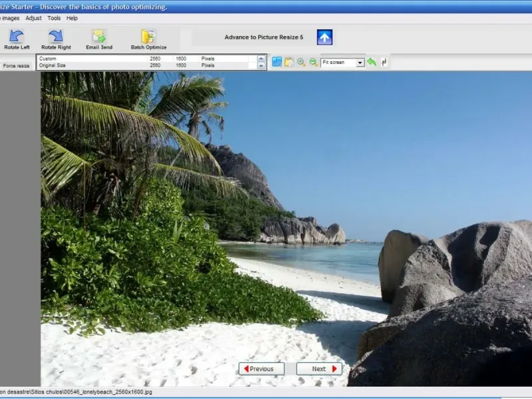This screenshot has height=399, width=532.
Task: Go to the Previous image
Action: pyautogui.click(x=261, y=369)
